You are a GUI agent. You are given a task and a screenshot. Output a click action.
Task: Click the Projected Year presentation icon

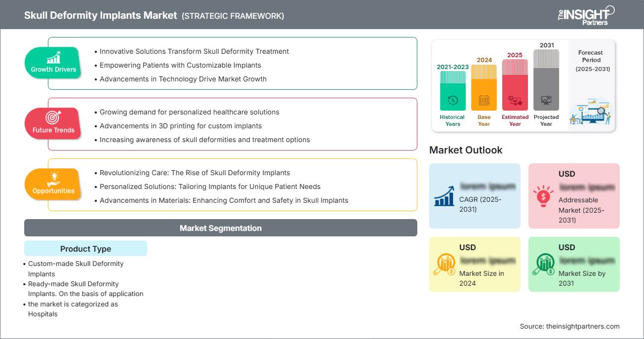[x=546, y=101]
